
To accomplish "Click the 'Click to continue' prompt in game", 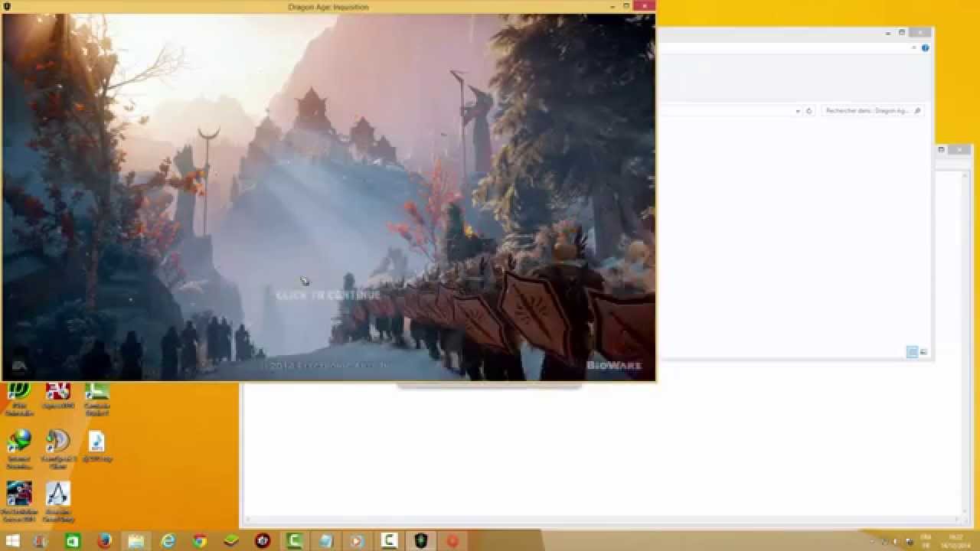I will (328, 295).
